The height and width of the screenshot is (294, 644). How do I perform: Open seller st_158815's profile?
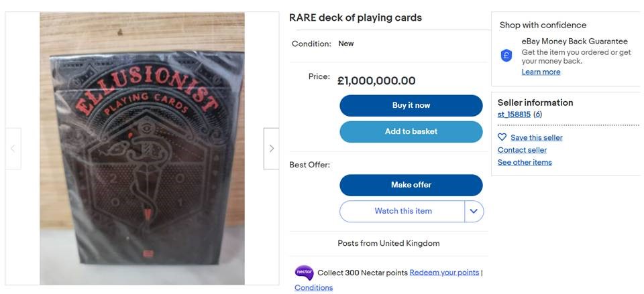pos(514,115)
